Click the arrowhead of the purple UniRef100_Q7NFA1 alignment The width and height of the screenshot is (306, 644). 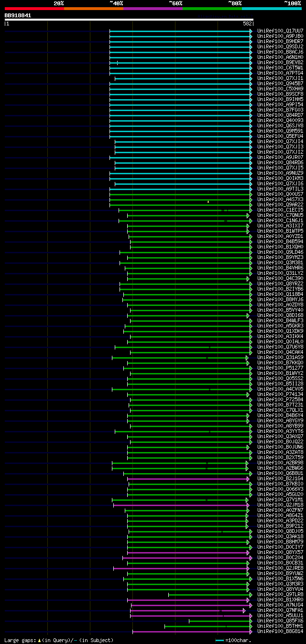pyautogui.click(x=244, y=610)
